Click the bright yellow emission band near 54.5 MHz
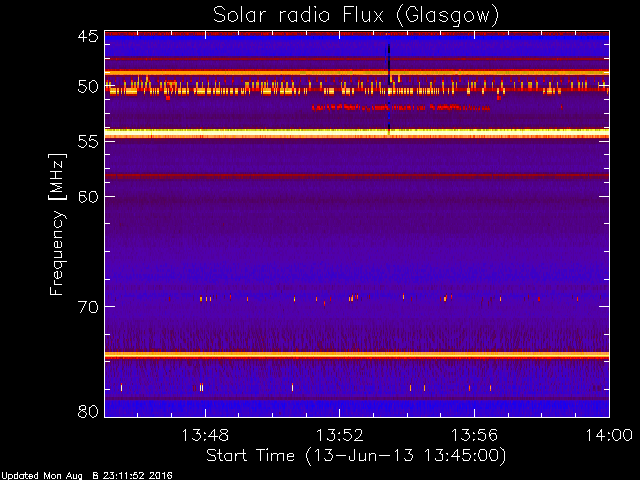This screenshot has height=480, width=640. point(357,133)
